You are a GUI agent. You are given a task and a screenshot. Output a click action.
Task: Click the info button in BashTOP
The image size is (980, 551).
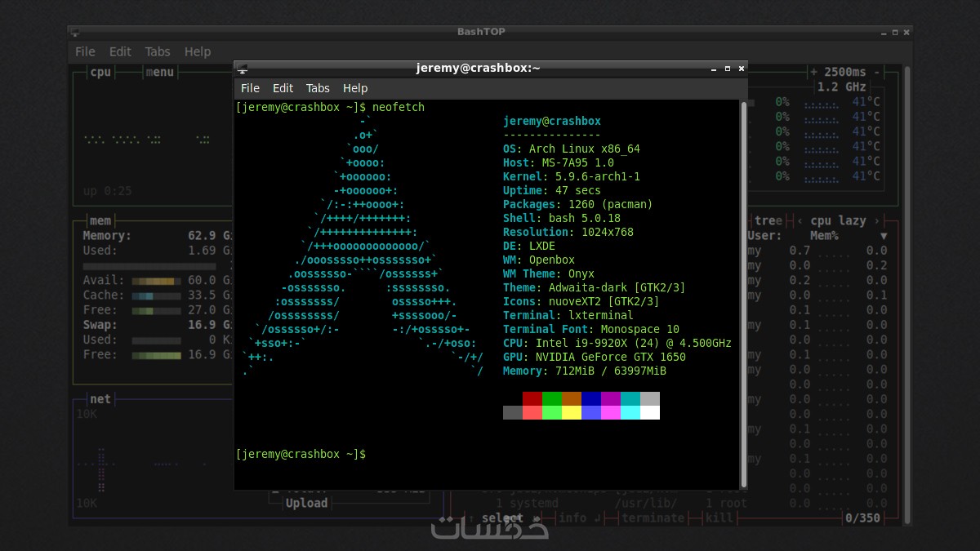573,518
